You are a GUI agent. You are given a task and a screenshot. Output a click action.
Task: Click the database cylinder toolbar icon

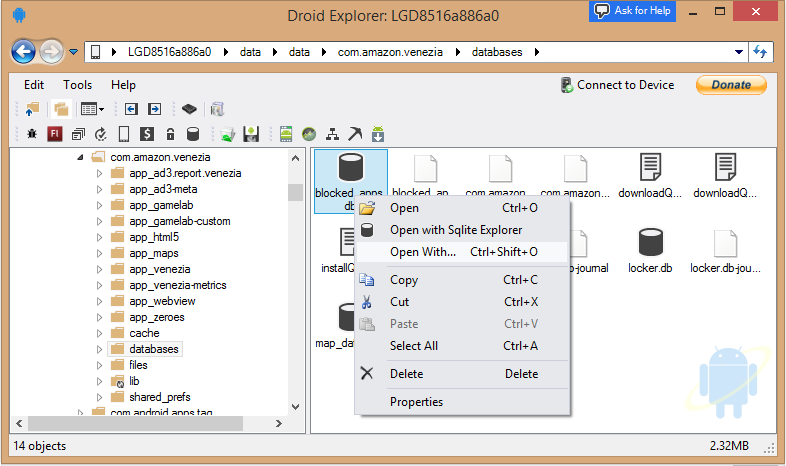coord(193,134)
